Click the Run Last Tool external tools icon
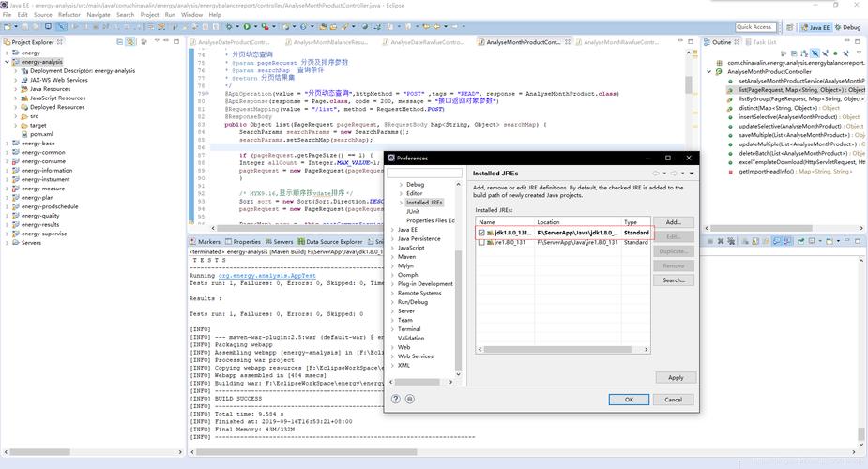 [265, 26]
